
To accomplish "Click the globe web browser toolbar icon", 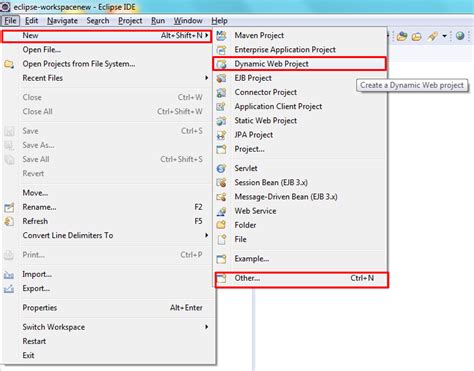I will pyautogui.click(x=460, y=36).
